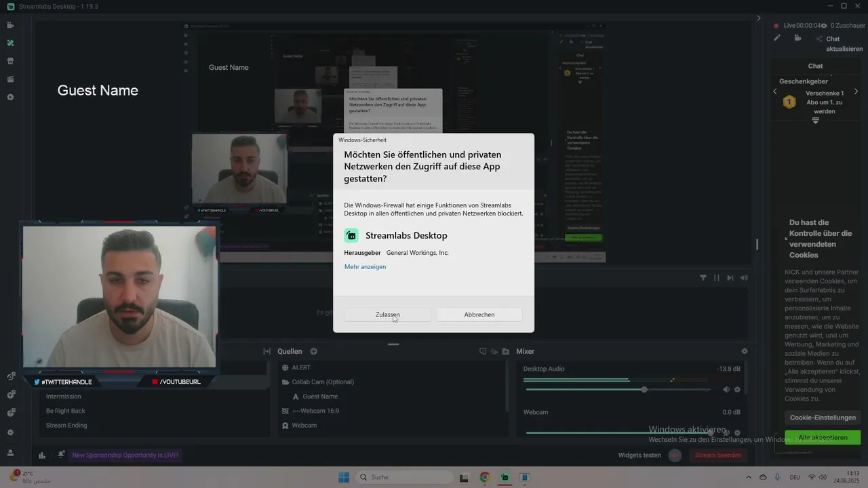
Task: Adjust the Webcam volume slider
Action: pyautogui.click(x=618, y=432)
